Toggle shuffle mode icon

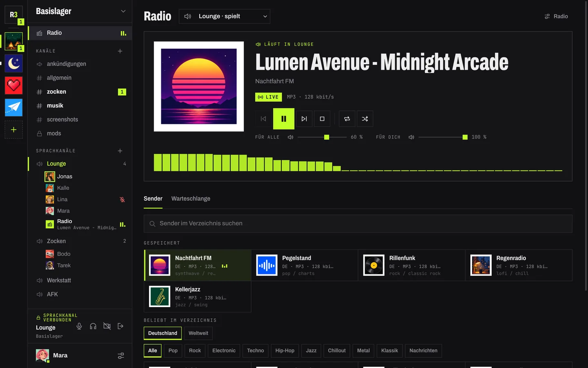tap(365, 119)
